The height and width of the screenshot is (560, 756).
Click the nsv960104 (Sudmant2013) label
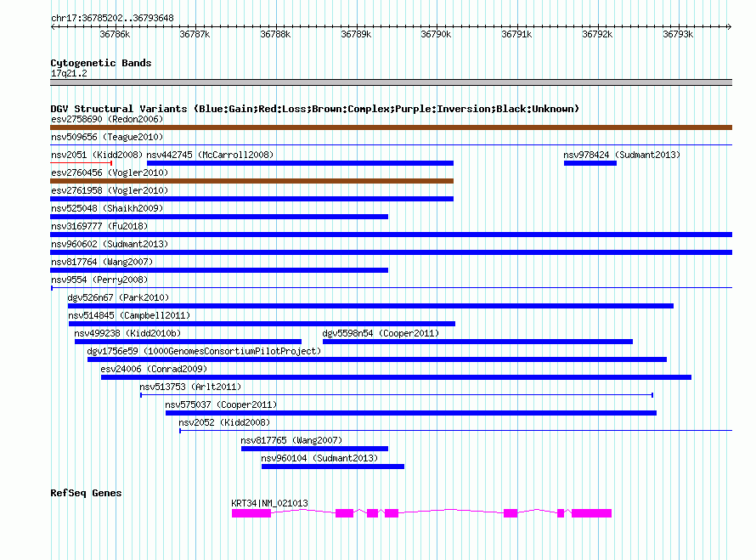click(319, 458)
